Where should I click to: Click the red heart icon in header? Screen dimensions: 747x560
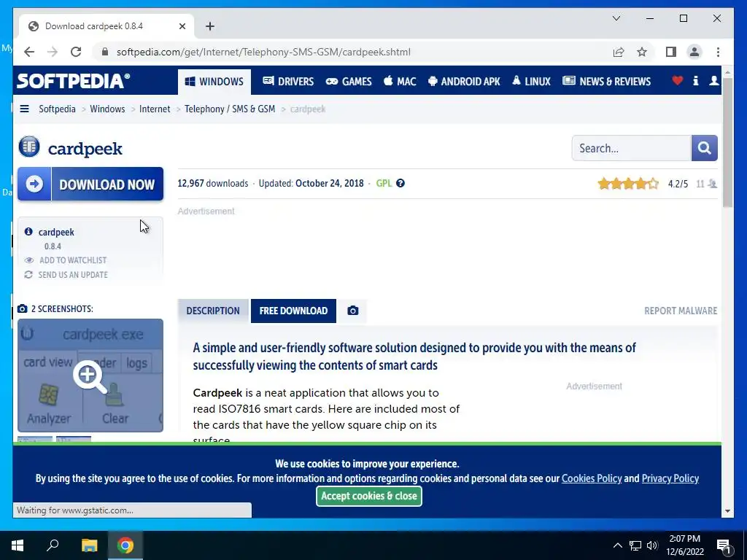(x=678, y=80)
